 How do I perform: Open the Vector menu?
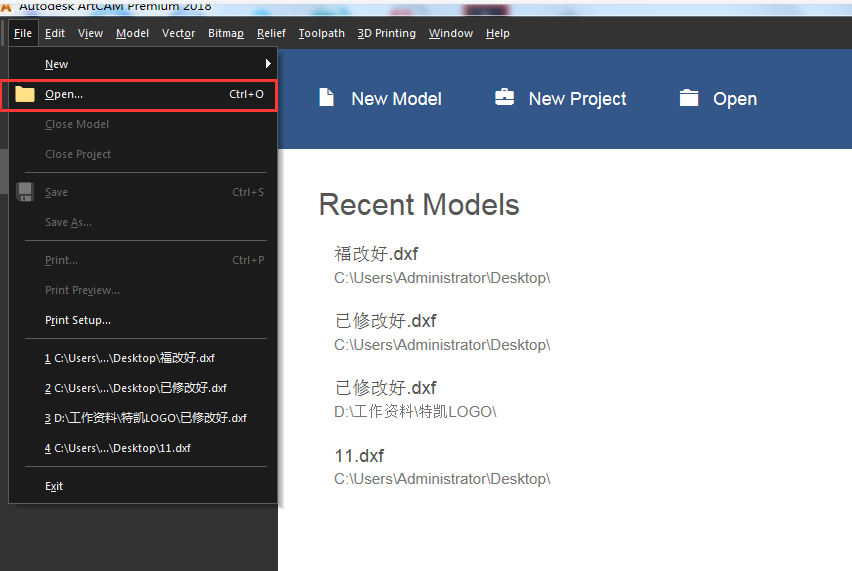[178, 33]
